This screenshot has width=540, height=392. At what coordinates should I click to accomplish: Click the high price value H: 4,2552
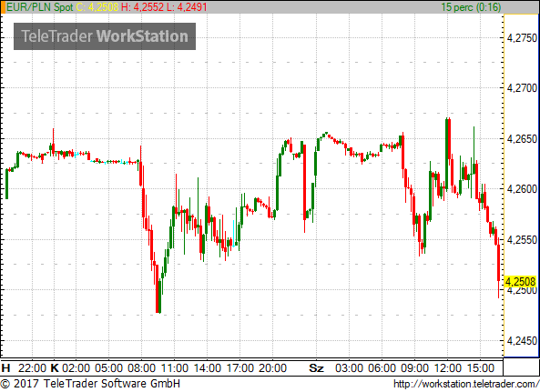(142, 7)
